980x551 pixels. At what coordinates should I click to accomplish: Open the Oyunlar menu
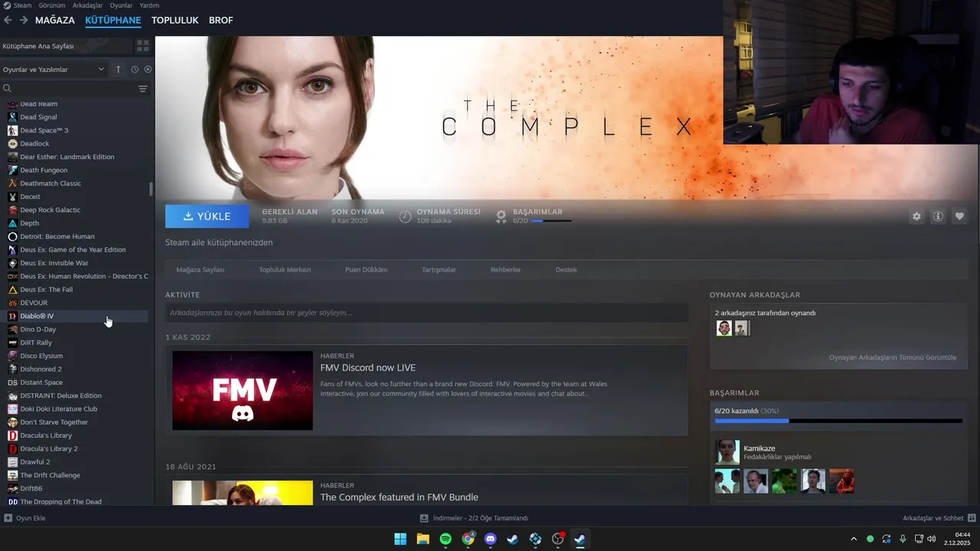(121, 5)
